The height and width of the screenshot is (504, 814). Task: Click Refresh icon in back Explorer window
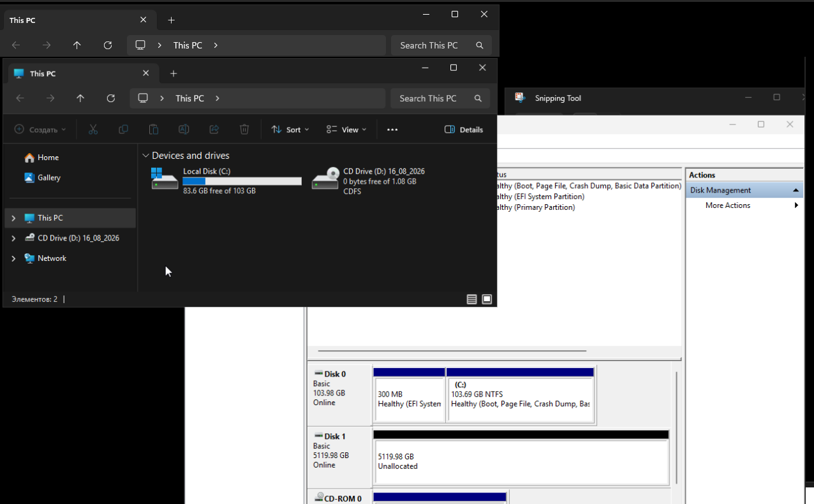(108, 45)
